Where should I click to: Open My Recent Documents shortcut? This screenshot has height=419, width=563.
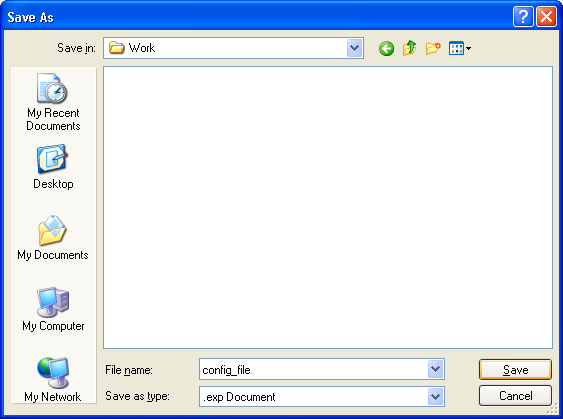tap(53, 102)
